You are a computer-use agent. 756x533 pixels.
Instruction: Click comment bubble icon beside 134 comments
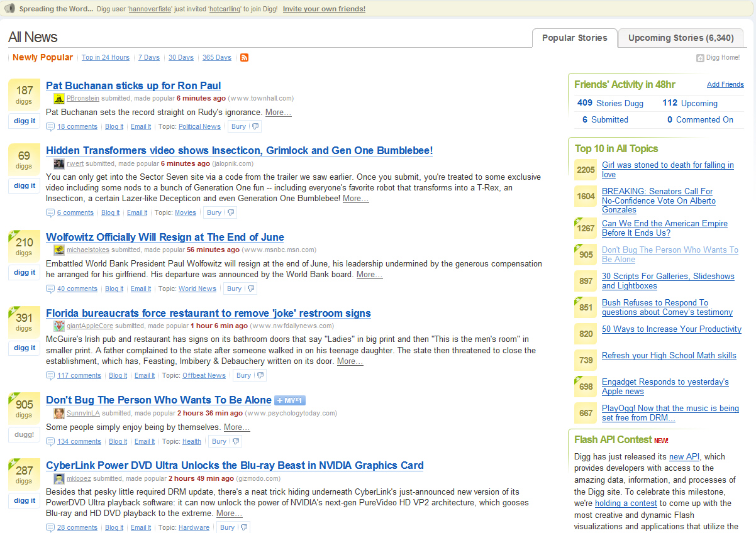[x=50, y=442]
